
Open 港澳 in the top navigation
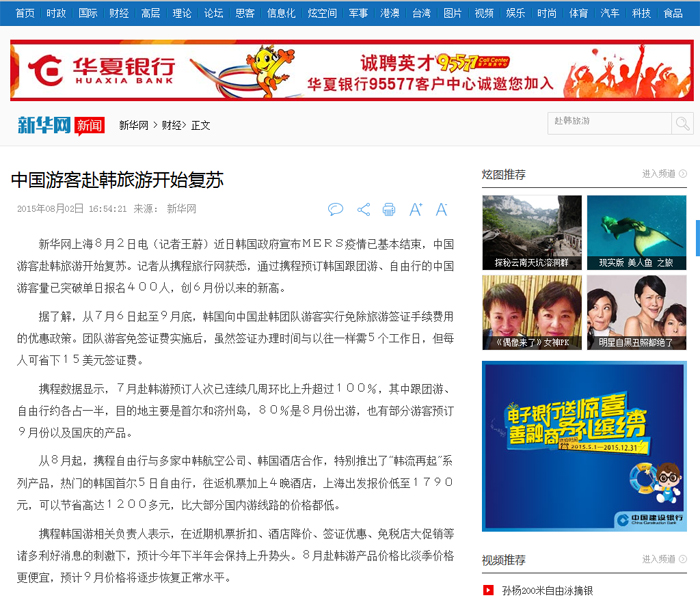(390, 13)
